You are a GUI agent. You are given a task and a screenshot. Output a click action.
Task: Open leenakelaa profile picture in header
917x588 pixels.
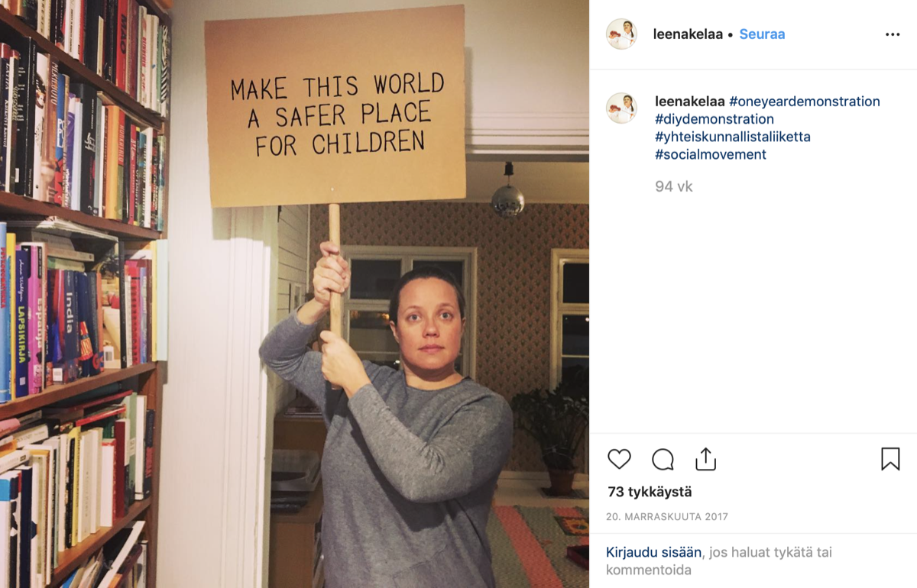621,34
